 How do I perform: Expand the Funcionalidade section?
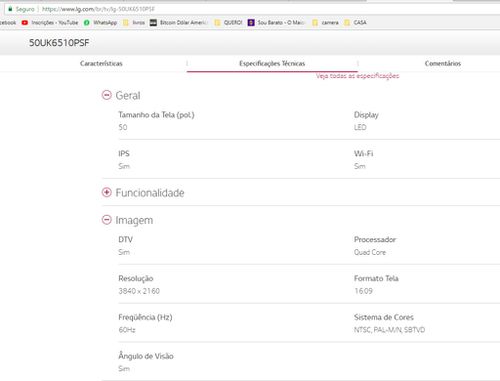(107, 192)
